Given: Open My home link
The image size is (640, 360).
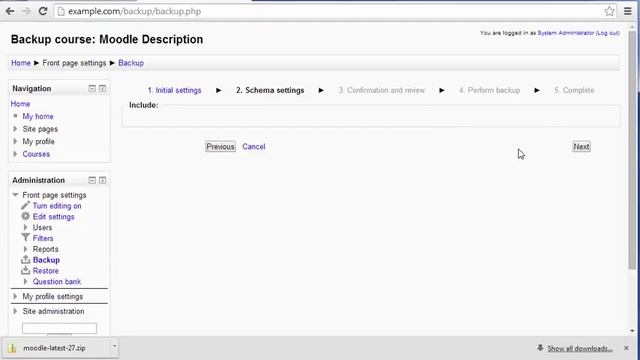Looking at the screenshot, I should [x=38, y=116].
